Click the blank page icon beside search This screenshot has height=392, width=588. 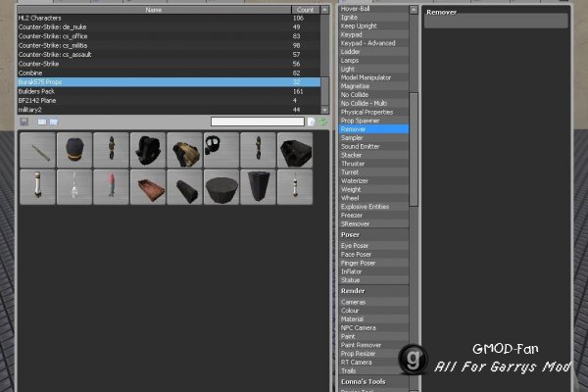coord(311,122)
